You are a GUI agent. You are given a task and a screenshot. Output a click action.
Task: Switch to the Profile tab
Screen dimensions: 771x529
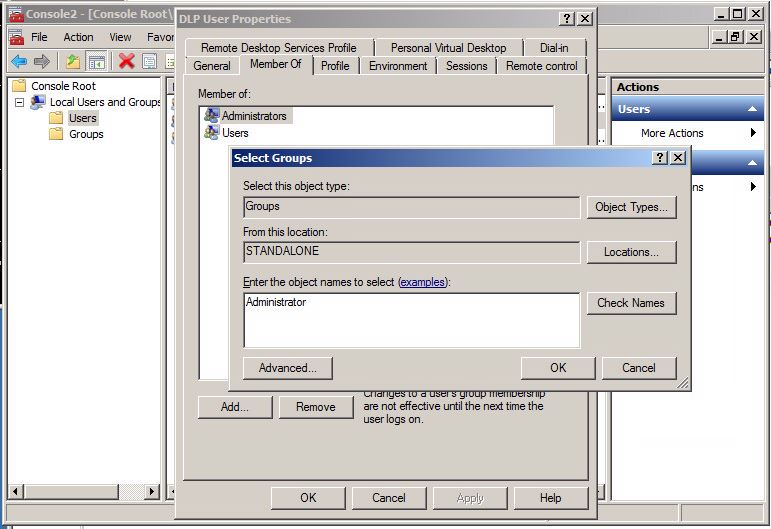click(335, 66)
